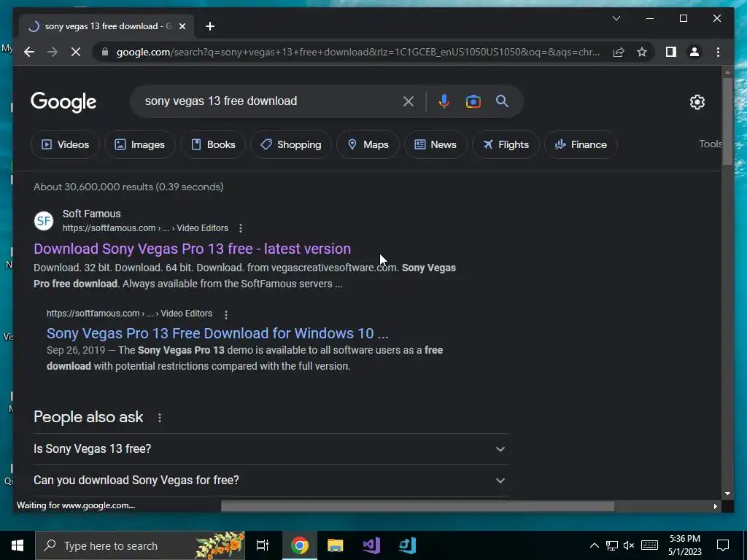Search by image with camera icon

473,101
